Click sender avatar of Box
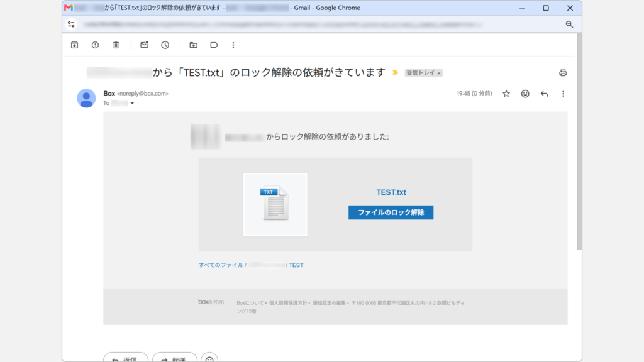The width and height of the screenshot is (644, 362). [x=86, y=99]
